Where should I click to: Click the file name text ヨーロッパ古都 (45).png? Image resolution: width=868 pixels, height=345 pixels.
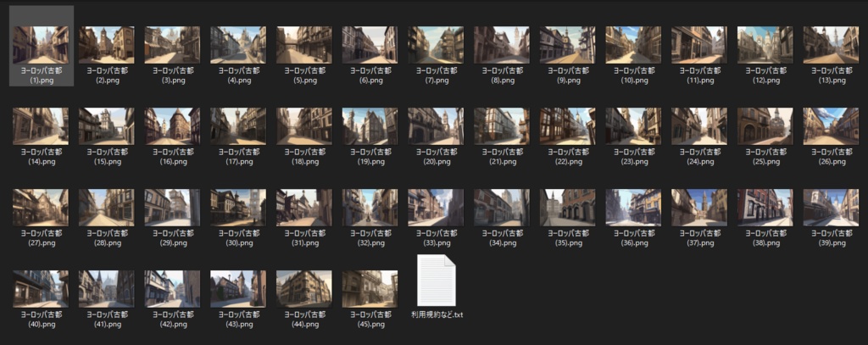coord(370,320)
